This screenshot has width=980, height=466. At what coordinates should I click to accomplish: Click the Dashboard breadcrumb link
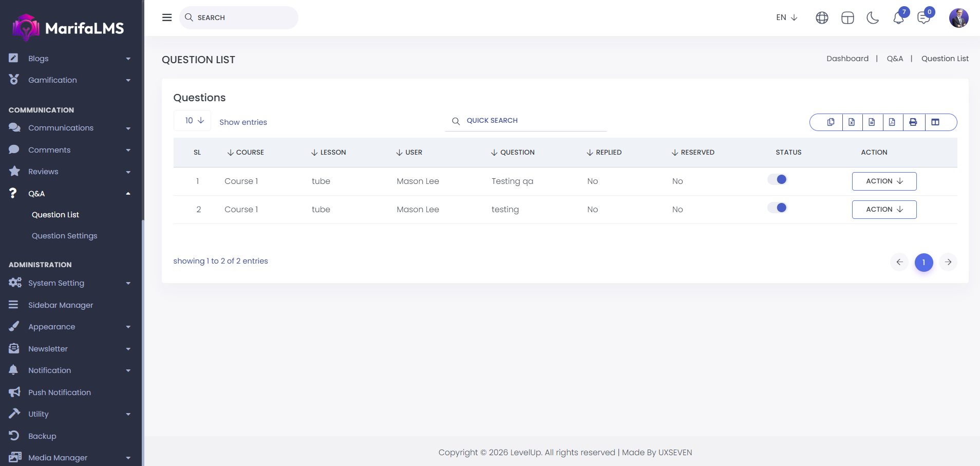click(x=847, y=59)
